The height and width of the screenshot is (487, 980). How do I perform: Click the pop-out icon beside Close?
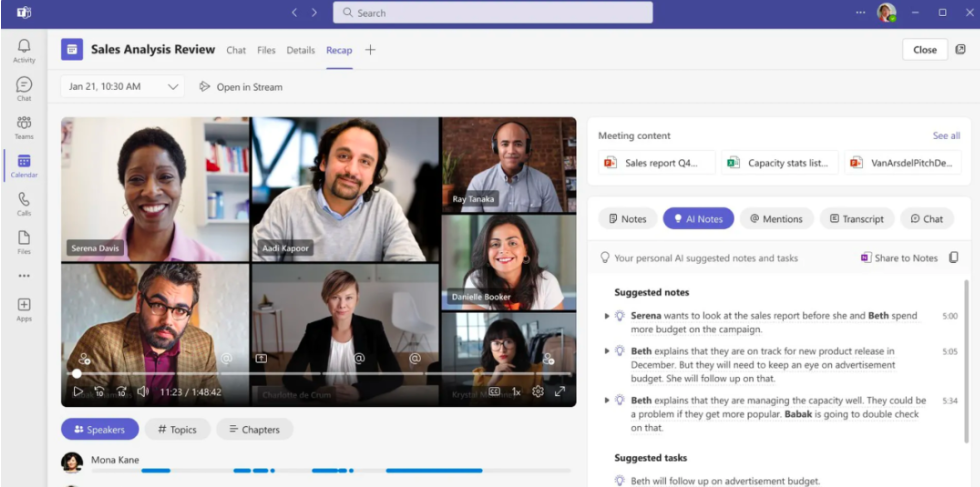pos(961,49)
